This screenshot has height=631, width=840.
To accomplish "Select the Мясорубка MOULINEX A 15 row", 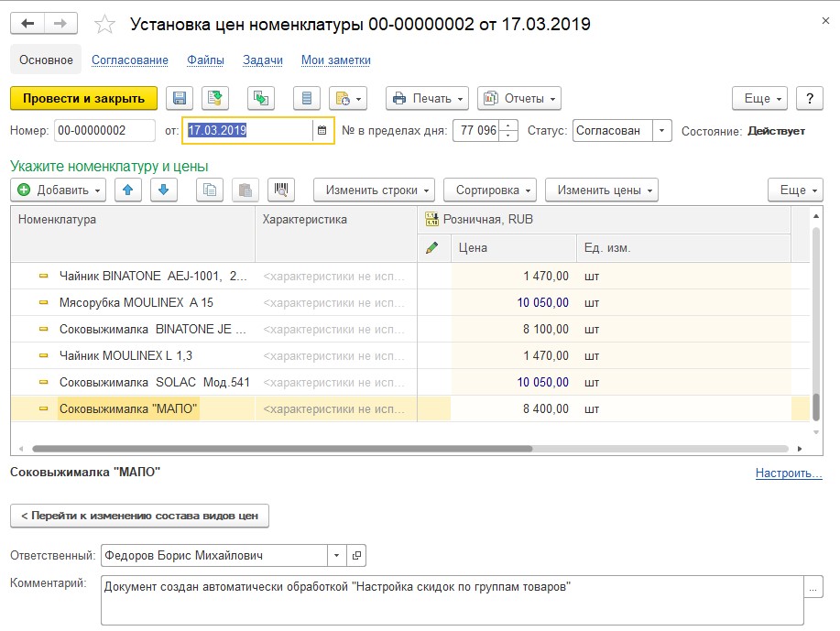I will coord(409,302).
